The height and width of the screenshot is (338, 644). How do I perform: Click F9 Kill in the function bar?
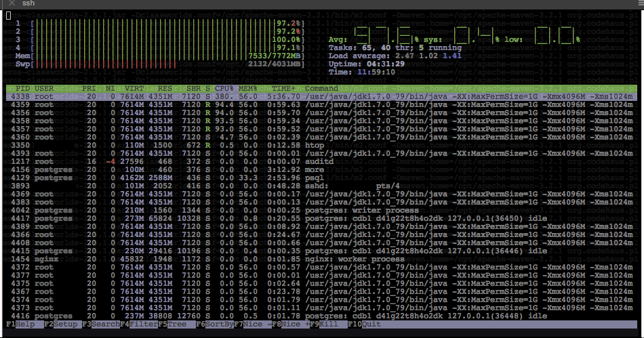[331, 324]
